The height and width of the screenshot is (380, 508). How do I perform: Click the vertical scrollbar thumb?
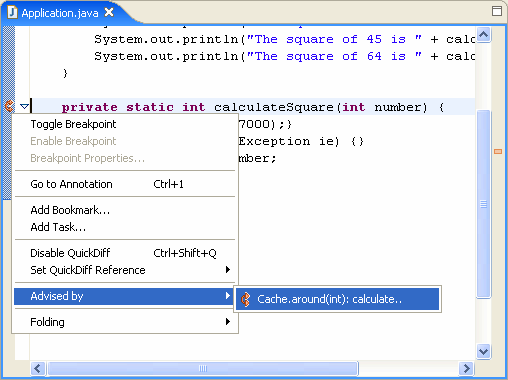(x=483, y=204)
